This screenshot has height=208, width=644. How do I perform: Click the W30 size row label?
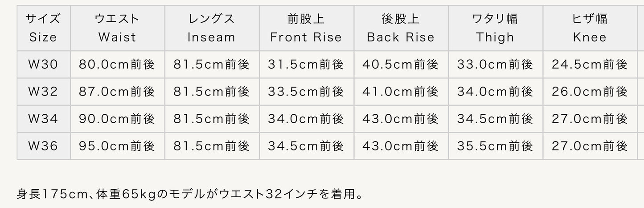click(x=43, y=65)
